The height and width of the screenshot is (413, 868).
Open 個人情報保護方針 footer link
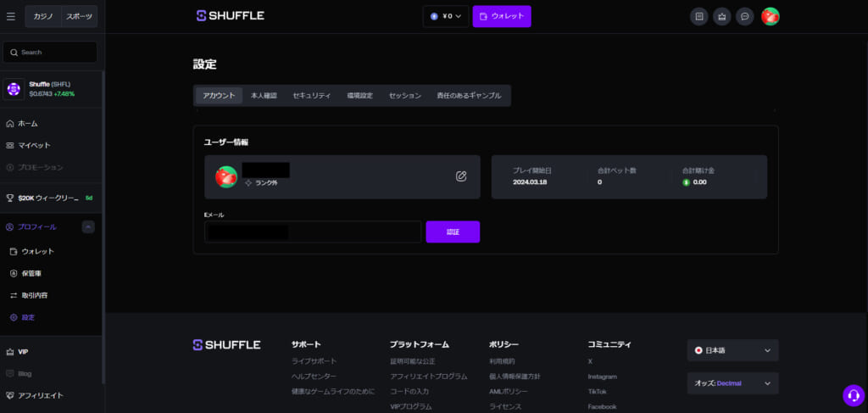click(515, 377)
